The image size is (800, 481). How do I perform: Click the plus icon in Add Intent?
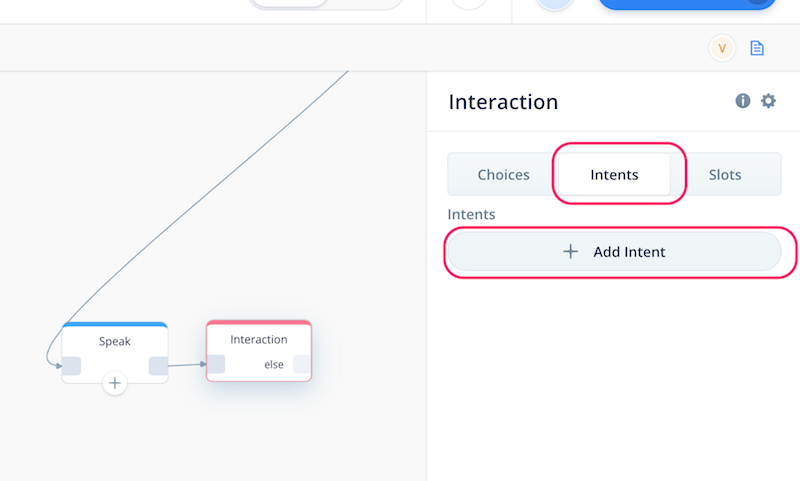pos(570,251)
